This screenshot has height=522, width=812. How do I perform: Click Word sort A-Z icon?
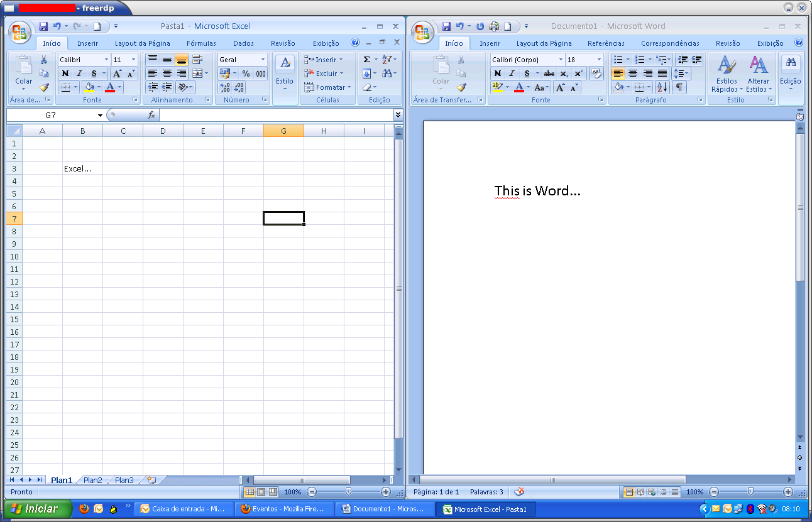pyautogui.click(x=662, y=87)
